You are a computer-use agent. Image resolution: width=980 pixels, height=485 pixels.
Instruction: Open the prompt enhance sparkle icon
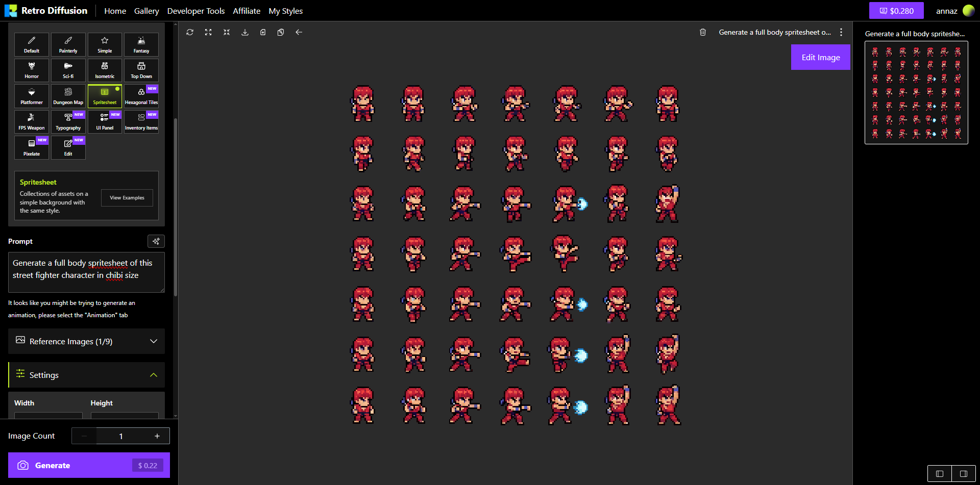coord(156,241)
